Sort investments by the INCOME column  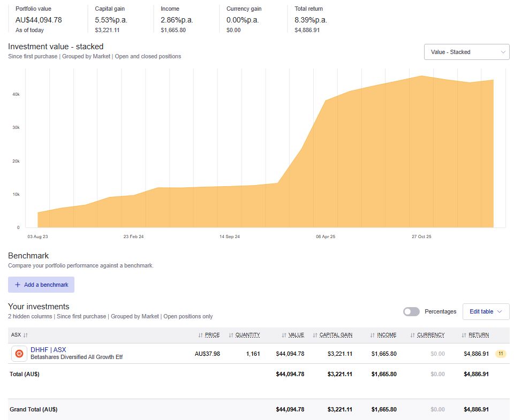tap(383, 335)
